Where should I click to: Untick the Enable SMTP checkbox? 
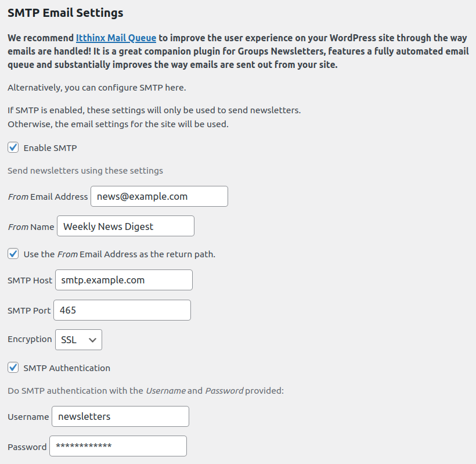pyautogui.click(x=13, y=148)
